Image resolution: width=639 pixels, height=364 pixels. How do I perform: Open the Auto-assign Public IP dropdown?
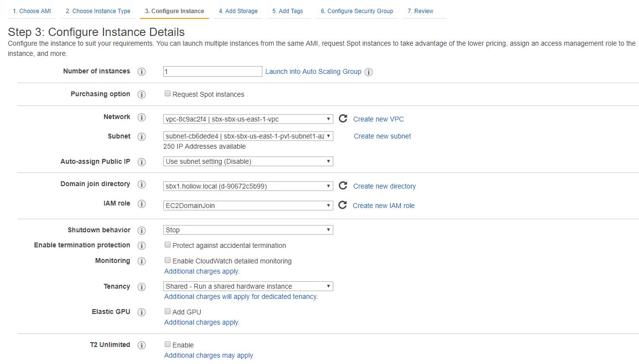coord(248,161)
